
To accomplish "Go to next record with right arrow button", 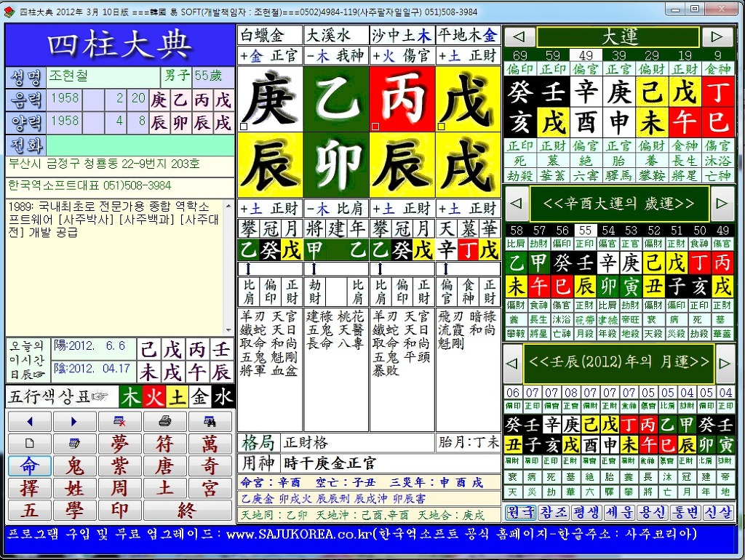I will click(x=75, y=421).
